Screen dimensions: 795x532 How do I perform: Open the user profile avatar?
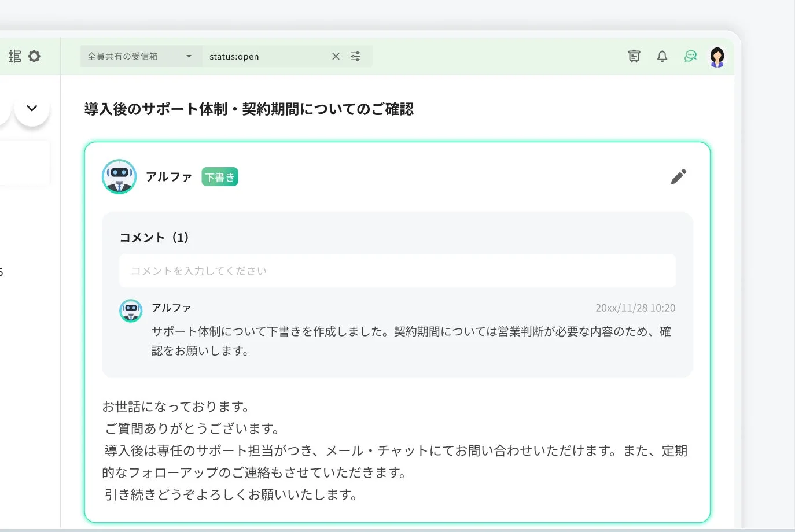click(x=717, y=57)
